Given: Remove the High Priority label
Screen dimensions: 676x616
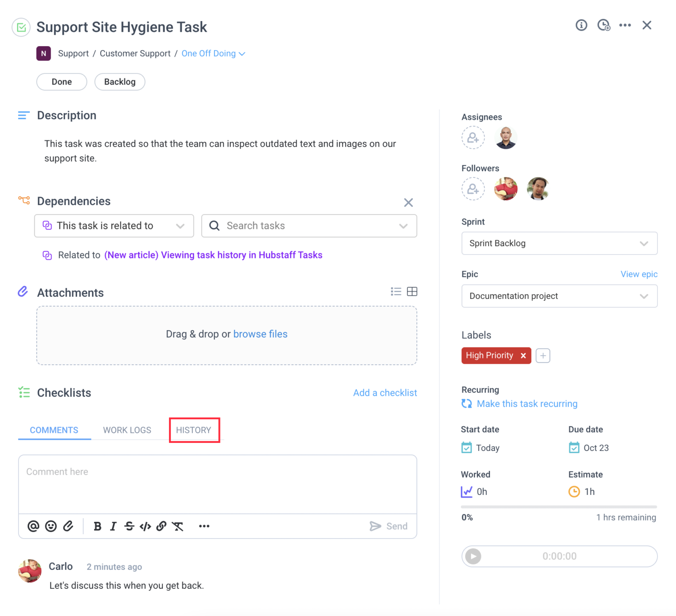Looking at the screenshot, I should tap(523, 355).
